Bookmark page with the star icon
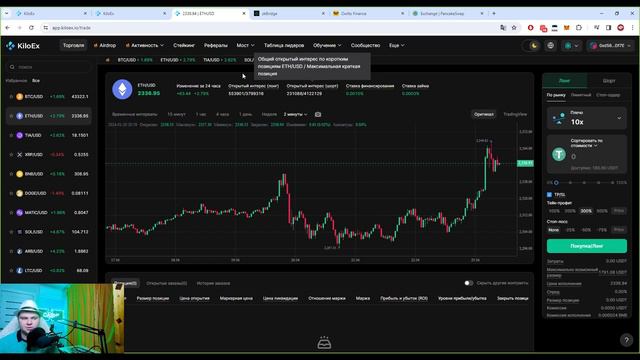 (x=514, y=28)
